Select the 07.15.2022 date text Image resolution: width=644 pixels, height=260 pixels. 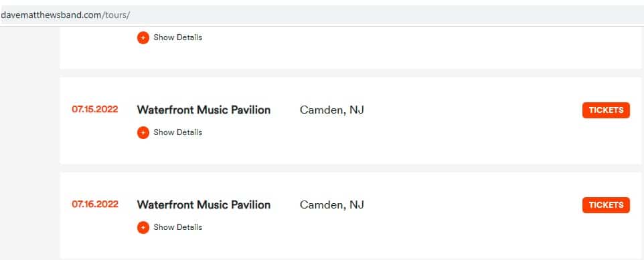point(95,110)
